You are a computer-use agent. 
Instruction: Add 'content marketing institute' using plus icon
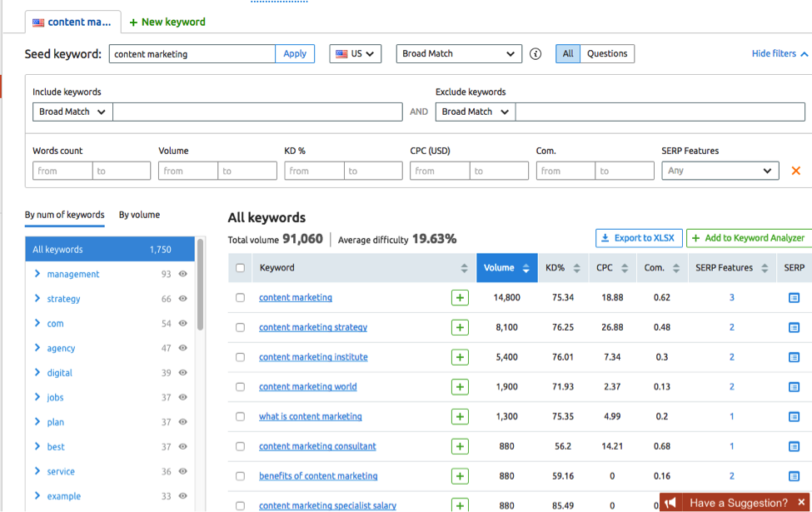(x=460, y=357)
